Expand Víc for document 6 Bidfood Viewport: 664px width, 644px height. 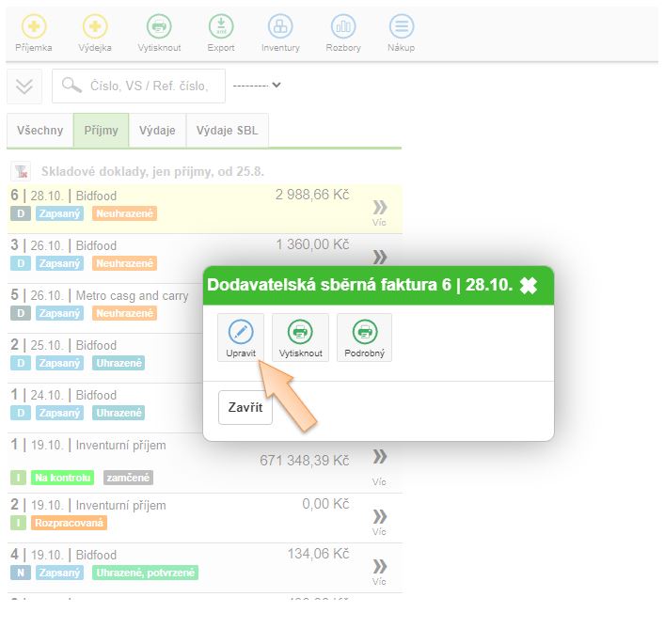[379, 211]
